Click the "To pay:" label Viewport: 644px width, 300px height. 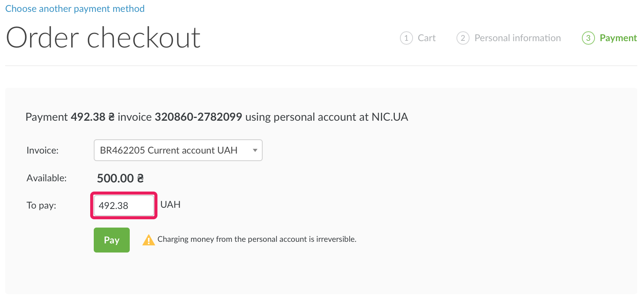pos(41,205)
